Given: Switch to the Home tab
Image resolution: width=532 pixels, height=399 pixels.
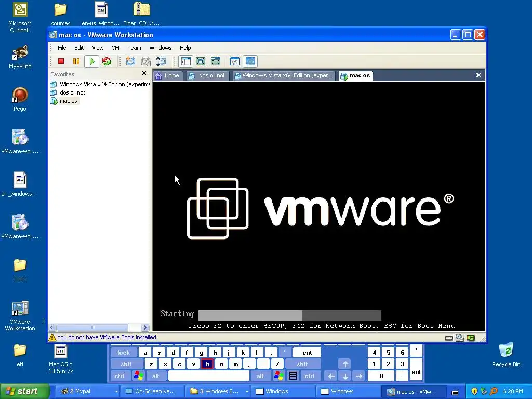Looking at the screenshot, I should (x=168, y=76).
